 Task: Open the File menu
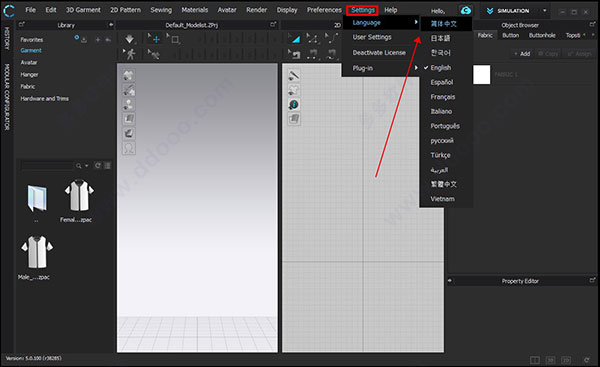[x=31, y=10]
